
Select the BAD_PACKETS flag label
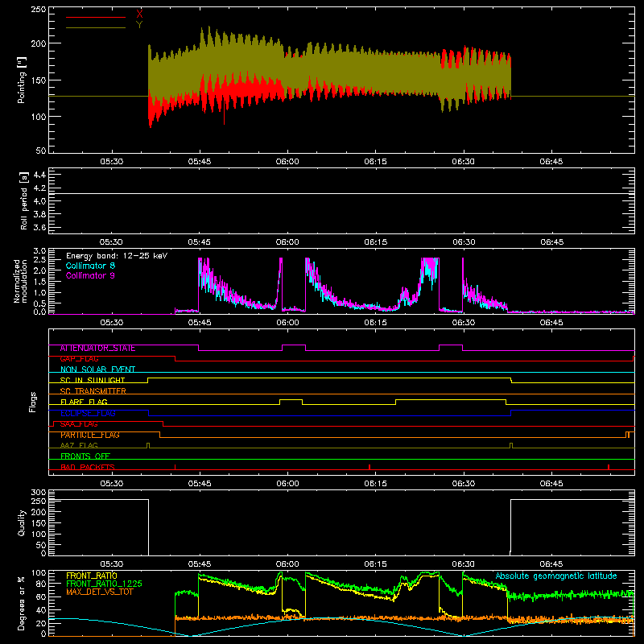pyautogui.click(x=88, y=467)
